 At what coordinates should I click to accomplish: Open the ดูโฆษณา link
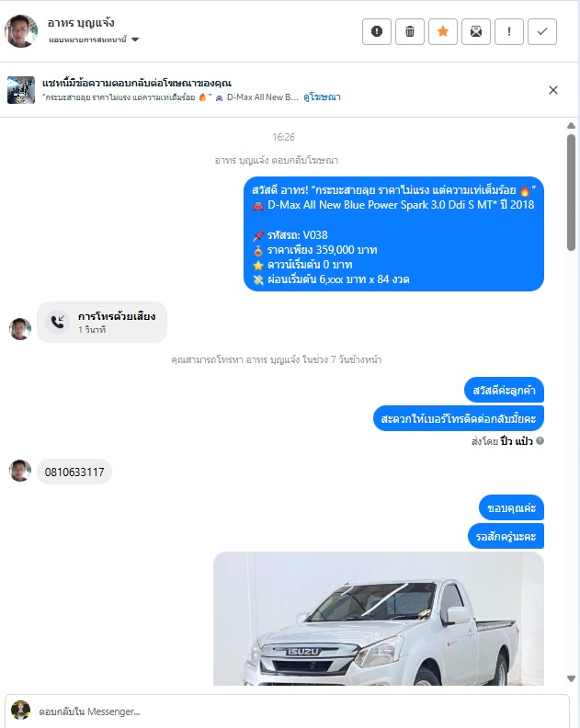(x=322, y=97)
